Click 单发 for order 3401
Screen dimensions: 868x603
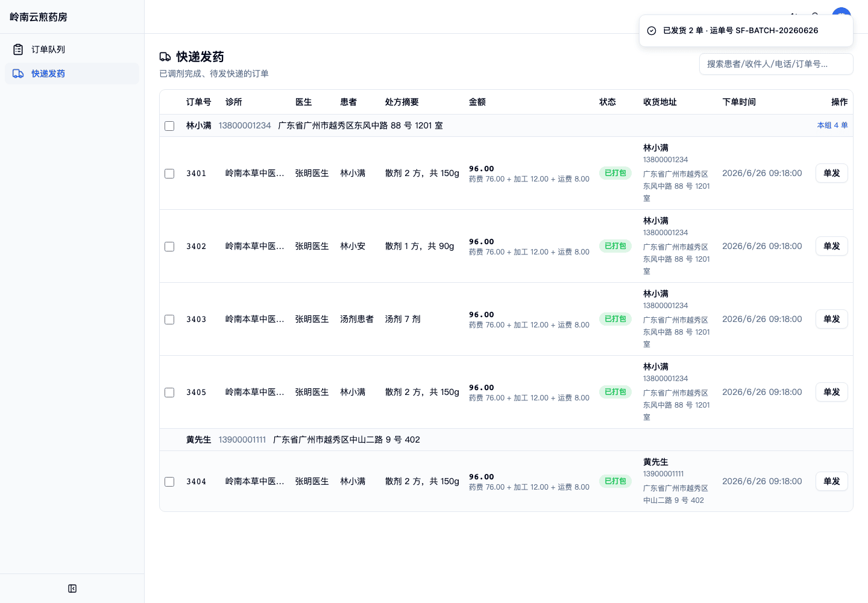point(831,173)
